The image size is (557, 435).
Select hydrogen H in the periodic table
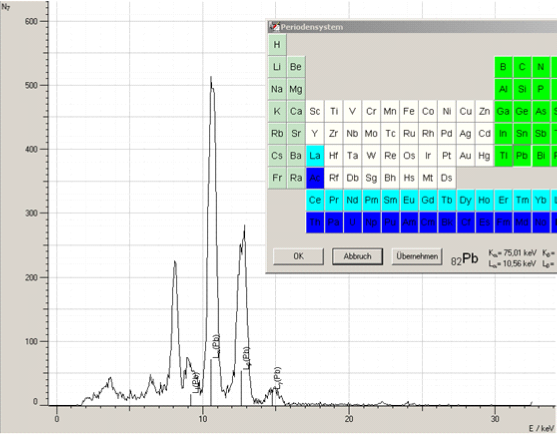[x=277, y=45]
